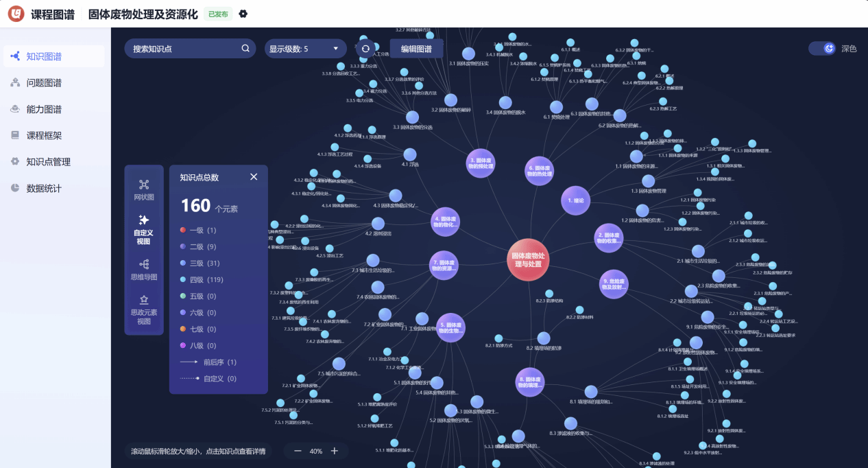The width and height of the screenshot is (868, 468).
Task: Zoom in with the plus icon
Action: [x=335, y=451]
